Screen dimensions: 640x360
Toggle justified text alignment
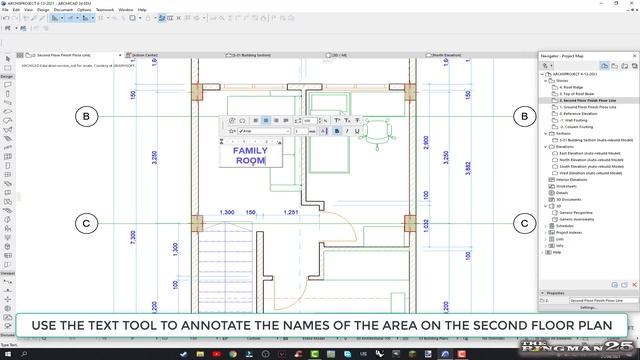286,120
